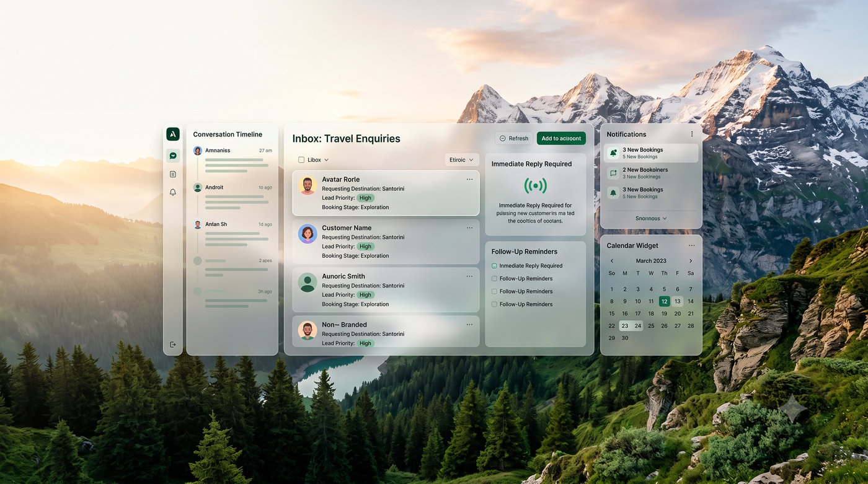The height and width of the screenshot is (484, 868).
Task: Click the bell-with-dot icon on the top notification
Action: (x=613, y=153)
